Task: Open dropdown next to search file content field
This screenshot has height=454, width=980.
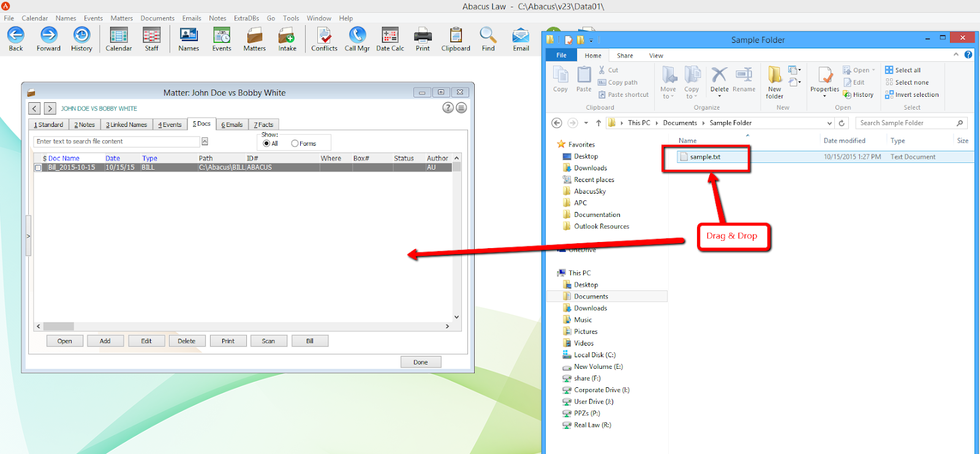Action: [x=205, y=142]
